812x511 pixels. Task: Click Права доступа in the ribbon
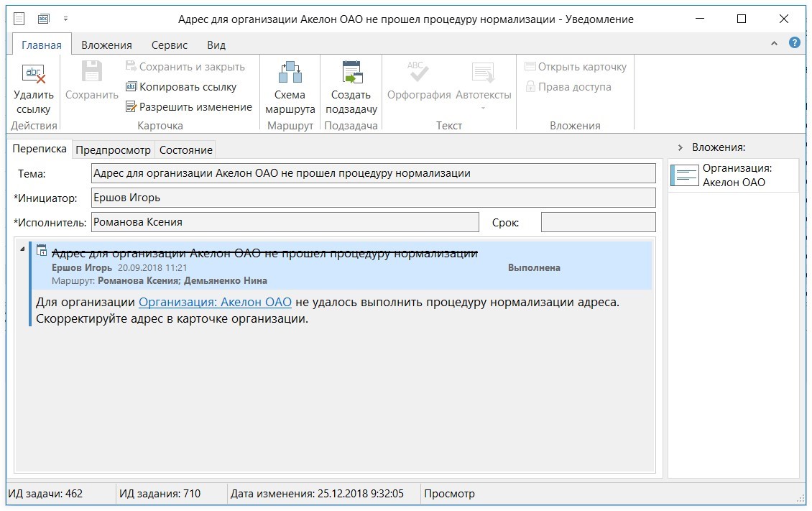click(x=568, y=87)
